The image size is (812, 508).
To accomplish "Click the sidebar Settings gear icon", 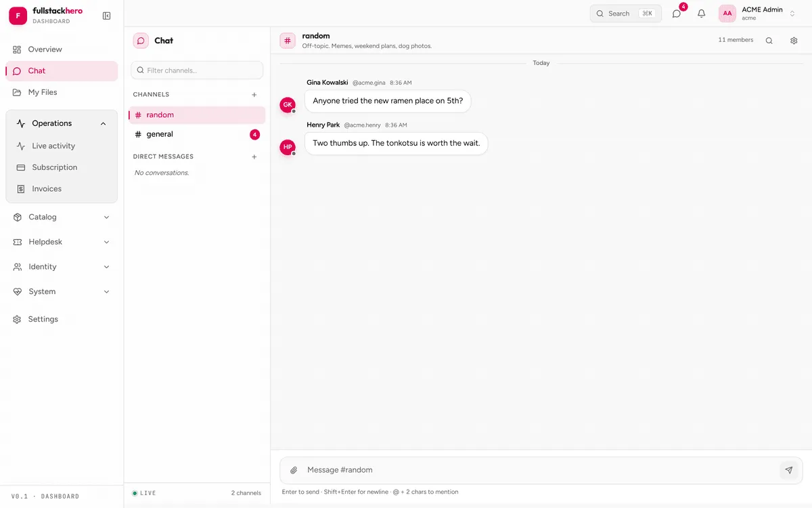I will tap(17, 319).
